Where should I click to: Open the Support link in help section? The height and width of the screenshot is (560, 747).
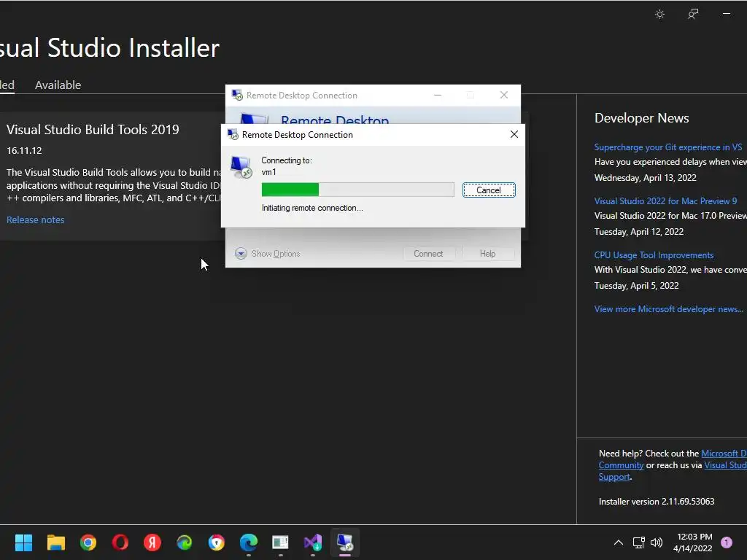pos(614,477)
